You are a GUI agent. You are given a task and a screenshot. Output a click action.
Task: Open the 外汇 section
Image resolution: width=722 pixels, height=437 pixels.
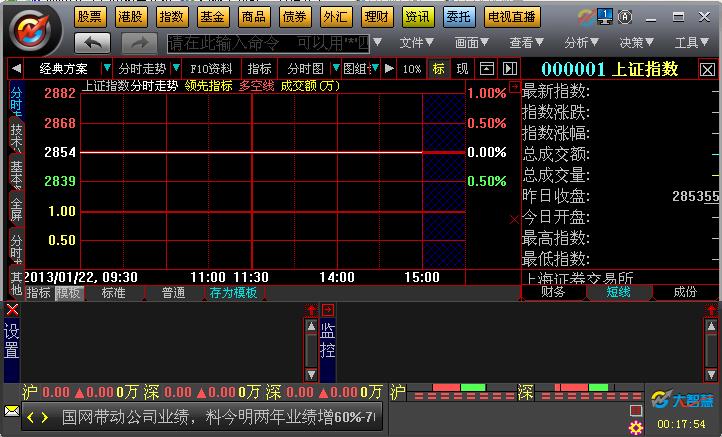pyautogui.click(x=336, y=17)
